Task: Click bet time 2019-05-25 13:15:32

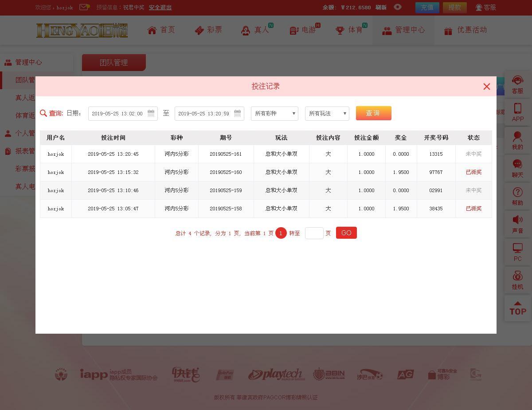Action: (x=113, y=172)
